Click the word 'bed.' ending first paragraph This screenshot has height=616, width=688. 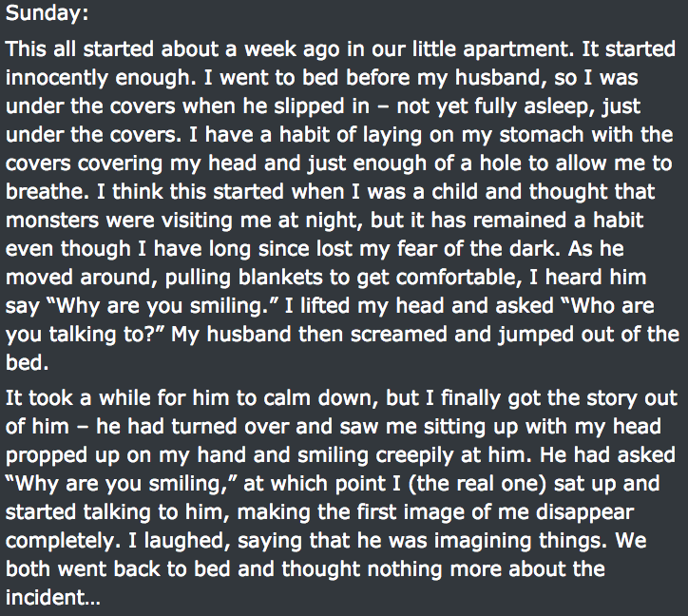[28, 363]
